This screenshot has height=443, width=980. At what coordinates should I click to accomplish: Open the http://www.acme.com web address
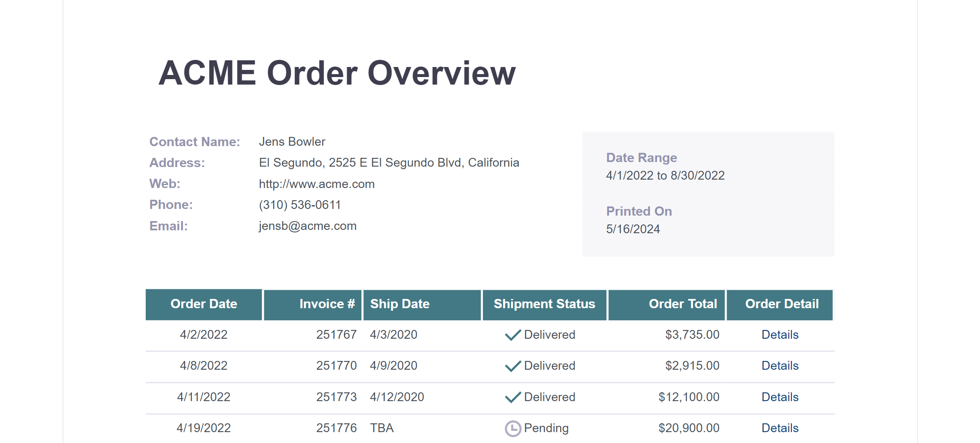(x=317, y=184)
